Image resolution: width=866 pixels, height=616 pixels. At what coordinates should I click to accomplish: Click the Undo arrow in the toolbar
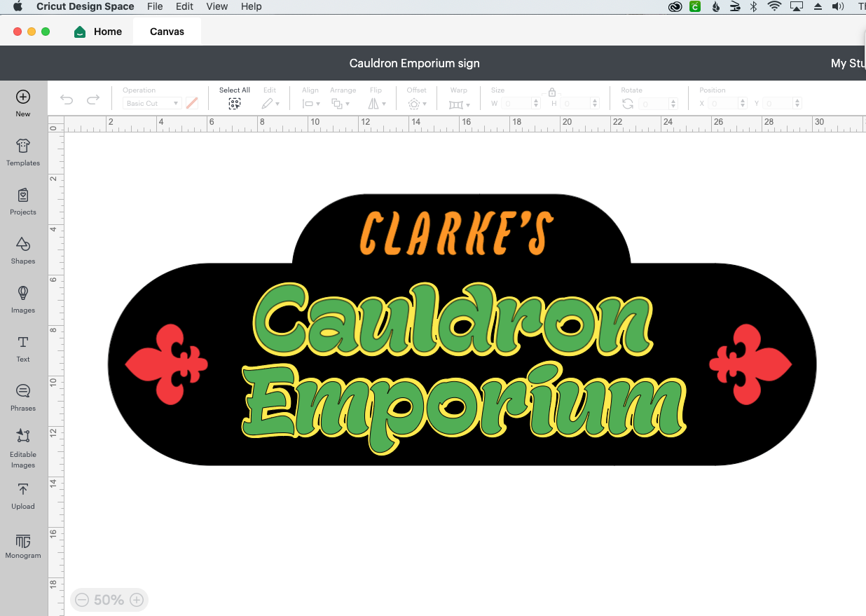click(67, 100)
